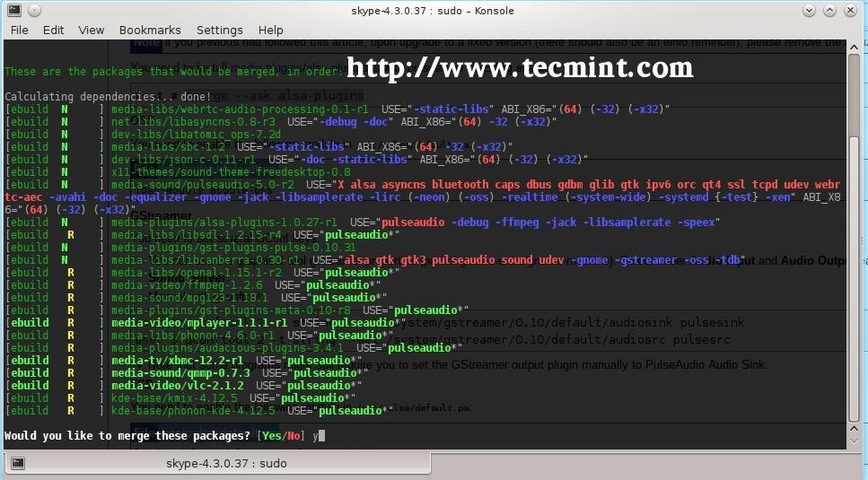Screen dimensions: 868x480
Task: Click the media-video/ffmpeg-1.2.6 package text
Action: coord(187,285)
